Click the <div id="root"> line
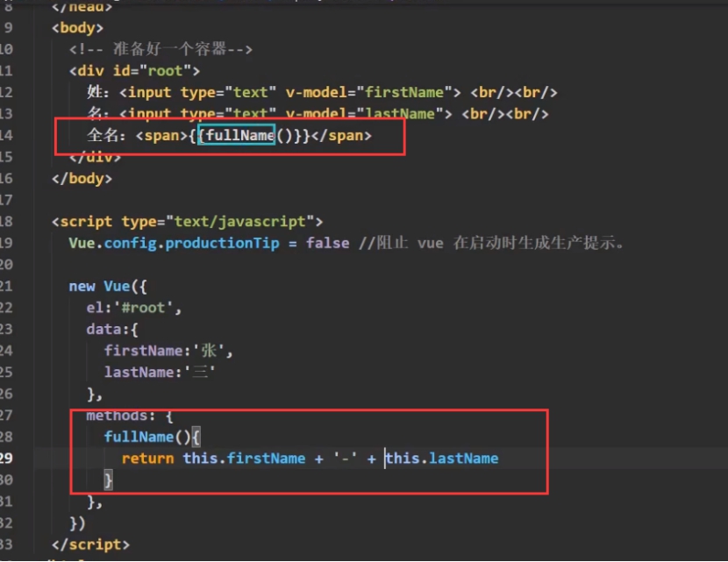The image size is (728, 562). coord(134,70)
